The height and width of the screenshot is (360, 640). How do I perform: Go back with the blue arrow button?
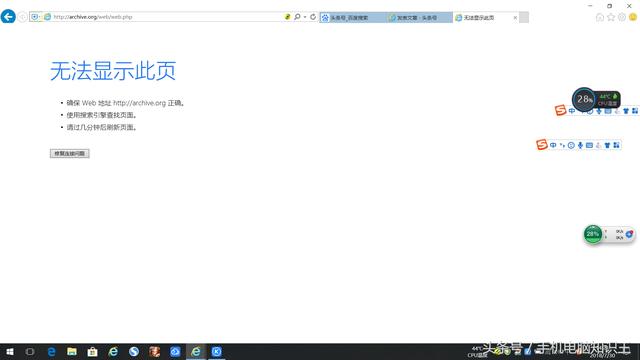[x=8, y=17]
